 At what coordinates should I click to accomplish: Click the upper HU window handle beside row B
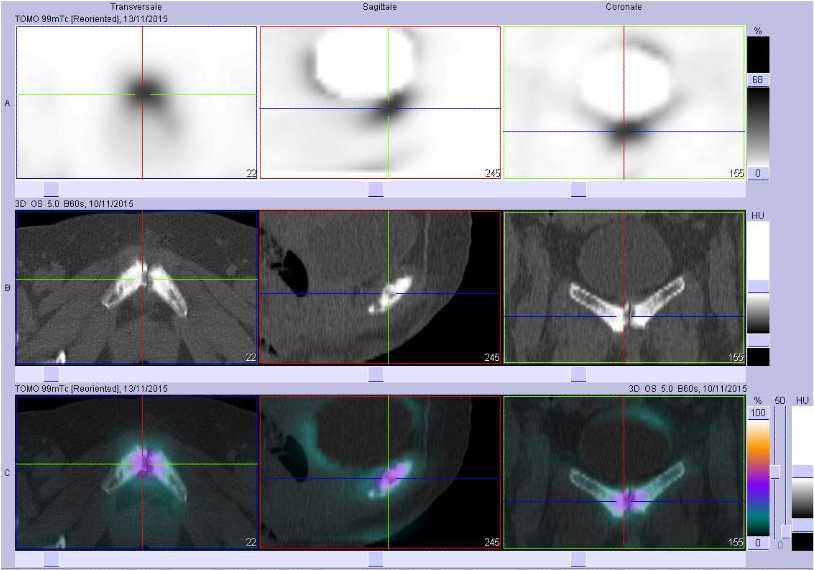[x=758, y=287]
